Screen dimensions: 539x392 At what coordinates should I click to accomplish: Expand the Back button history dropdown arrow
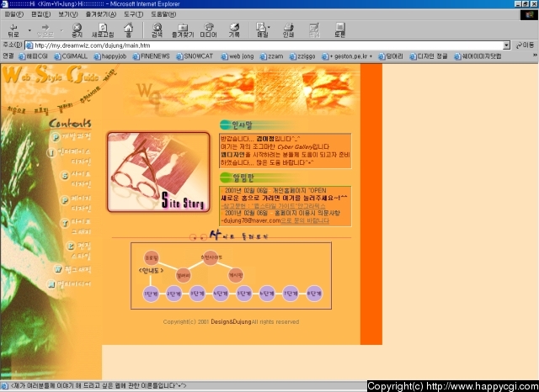pos(29,30)
